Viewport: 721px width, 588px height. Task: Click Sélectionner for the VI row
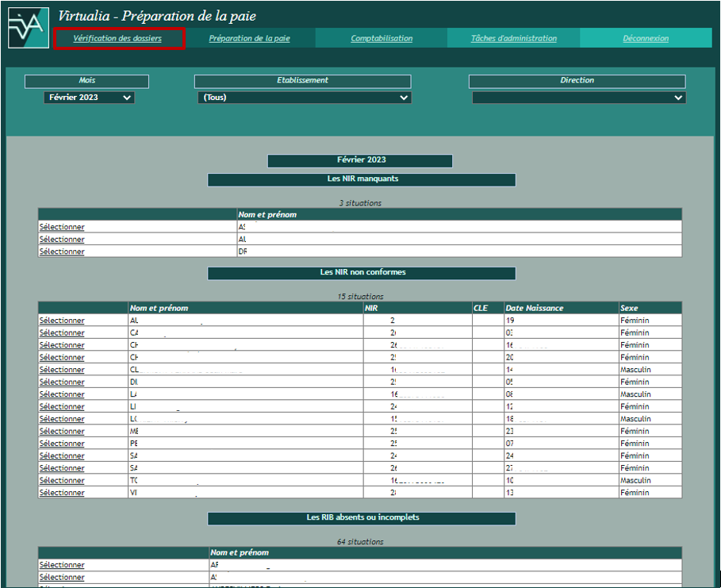click(x=62, y=493)
